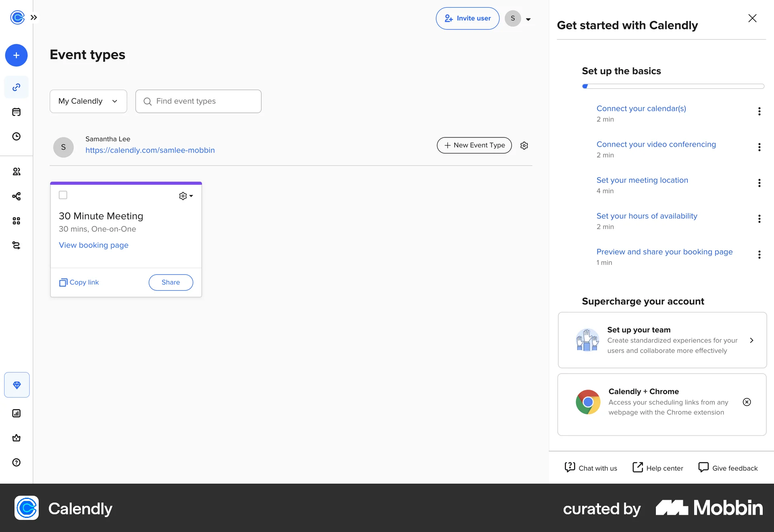Click the 30 Minute Meeting title
This screenshot has height=532, width=774.
101,216
